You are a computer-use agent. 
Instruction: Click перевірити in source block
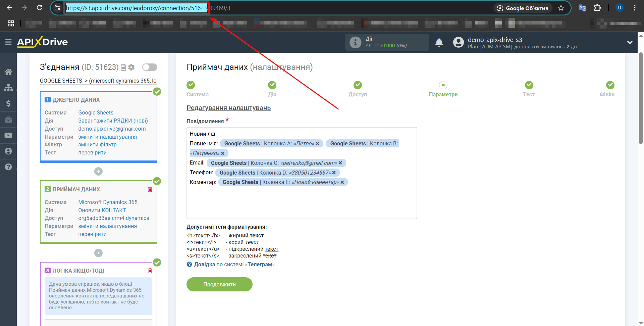click(x=92, y=152)
